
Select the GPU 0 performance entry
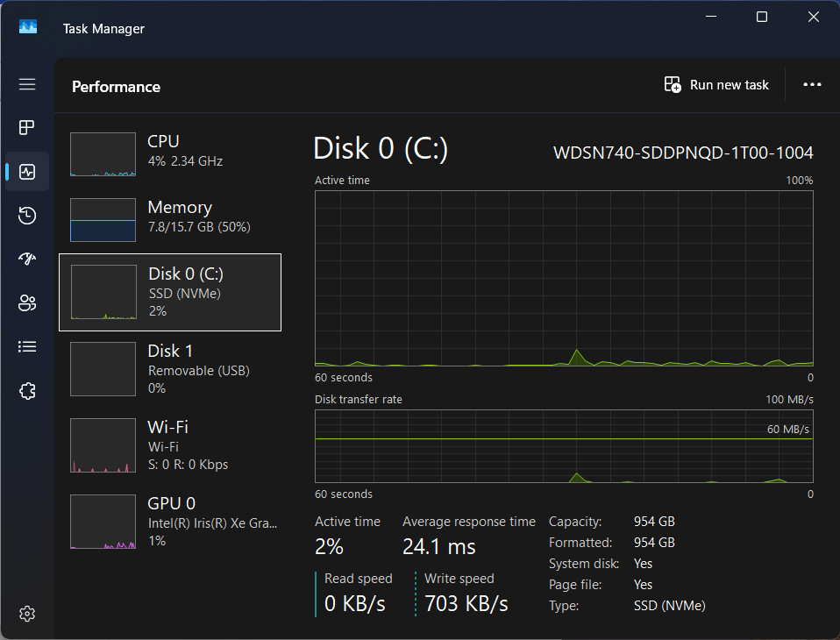click(170, 522)
